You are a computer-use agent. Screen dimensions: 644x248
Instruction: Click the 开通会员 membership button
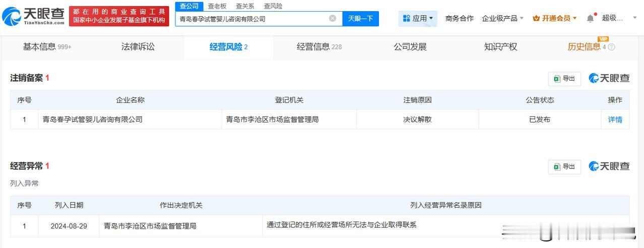pyautogui.click(x=555, y=18)
